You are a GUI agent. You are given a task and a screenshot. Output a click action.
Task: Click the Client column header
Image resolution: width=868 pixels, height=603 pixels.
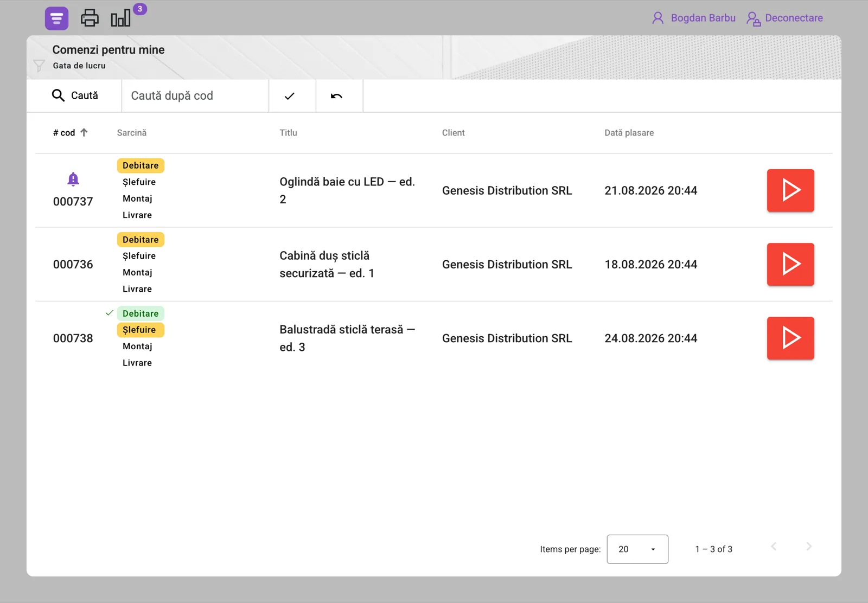[x=453, y=132]
